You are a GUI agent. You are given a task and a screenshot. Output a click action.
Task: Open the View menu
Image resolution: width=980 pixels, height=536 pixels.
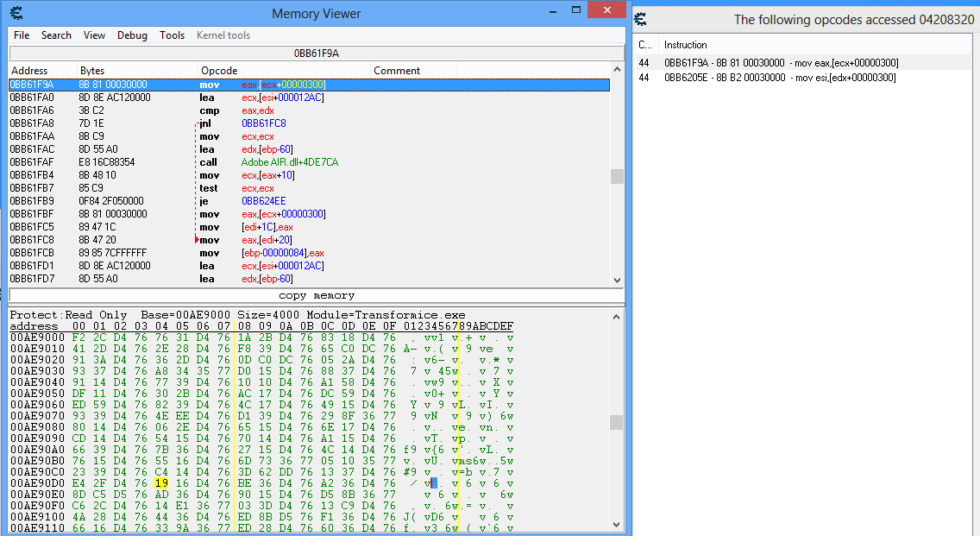(94, 35)
